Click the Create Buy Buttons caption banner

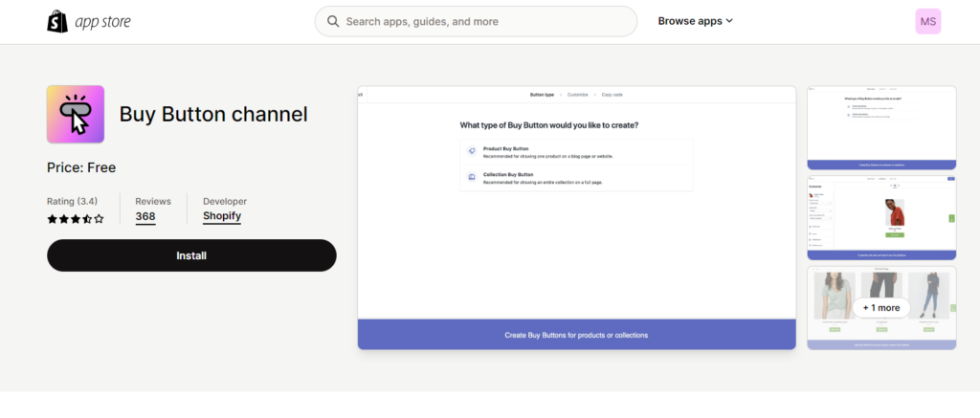pyautogui.click(x=576, y=335)
